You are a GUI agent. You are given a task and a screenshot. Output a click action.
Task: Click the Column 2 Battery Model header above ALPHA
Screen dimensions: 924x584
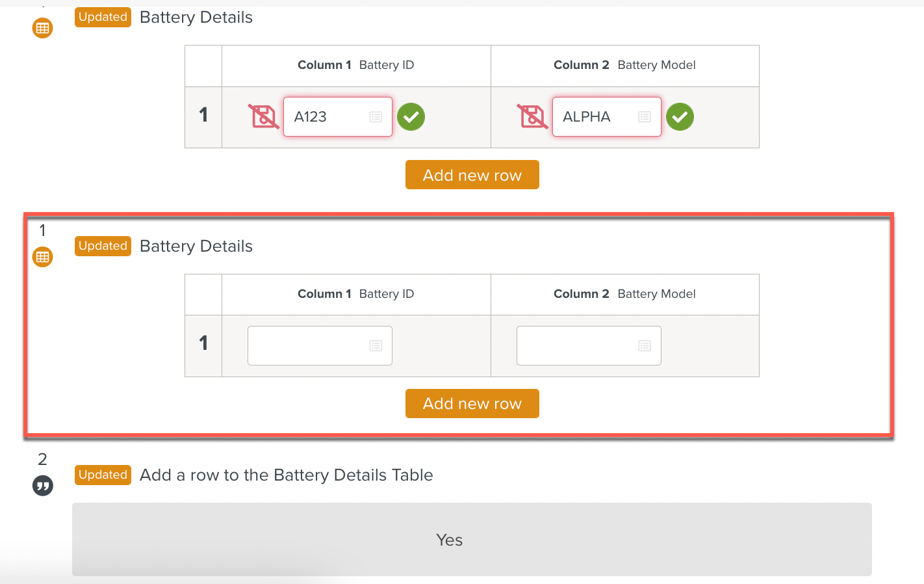pos(624,65)
